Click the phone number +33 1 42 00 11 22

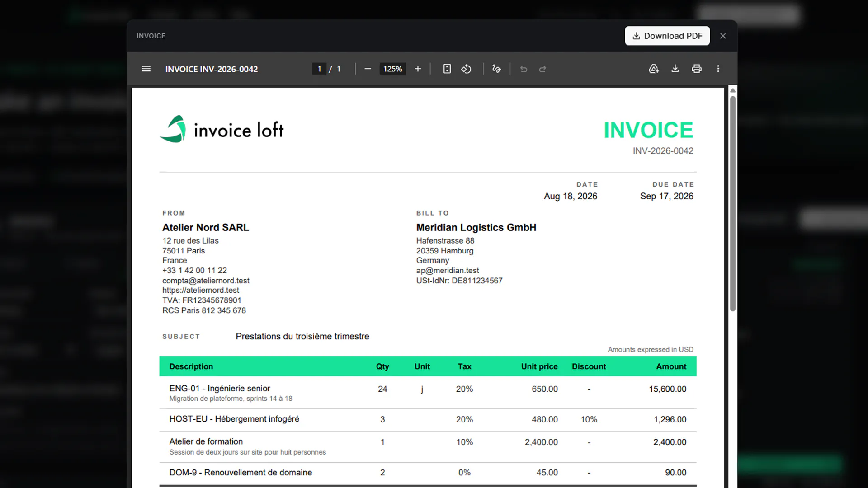pos(194,271)
